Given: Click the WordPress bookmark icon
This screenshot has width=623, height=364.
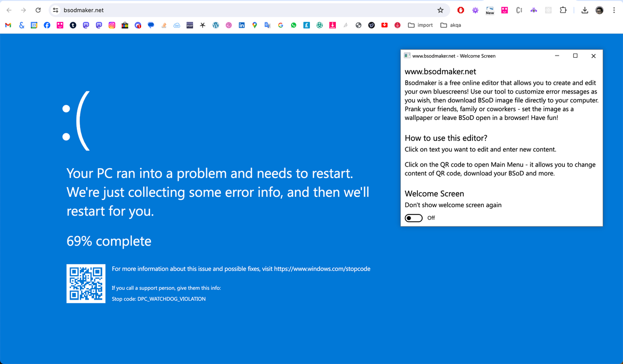Looking at the screenshot, I should [215, 25].
